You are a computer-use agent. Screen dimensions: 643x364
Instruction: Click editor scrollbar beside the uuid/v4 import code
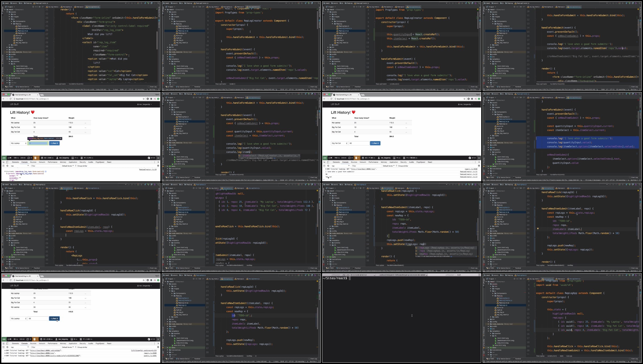pyautogui.click(x=638, y=296)
